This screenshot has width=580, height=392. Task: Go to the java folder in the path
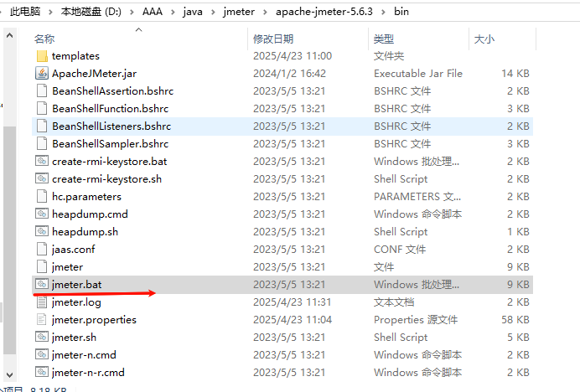click(193, 12)
